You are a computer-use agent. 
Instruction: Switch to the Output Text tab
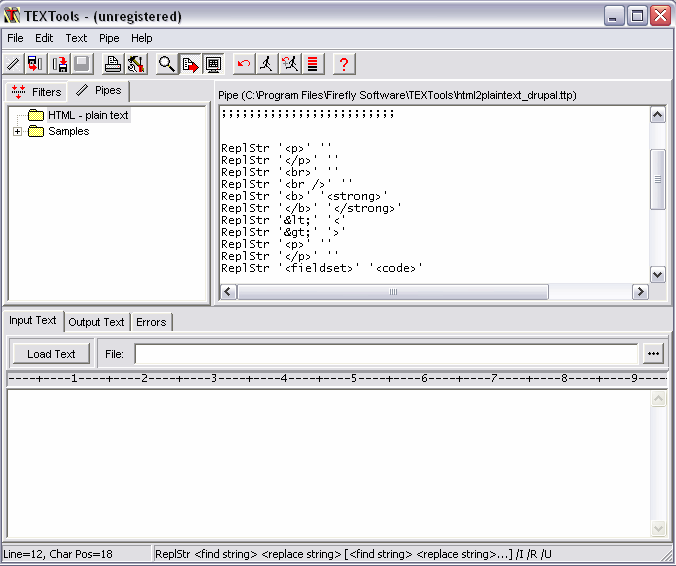pyautogui.click(x=96, y=322)
